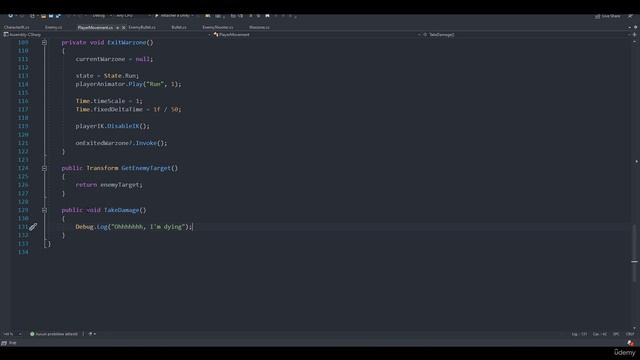Collapse the GetEnemyTarget method

[44, 168]
